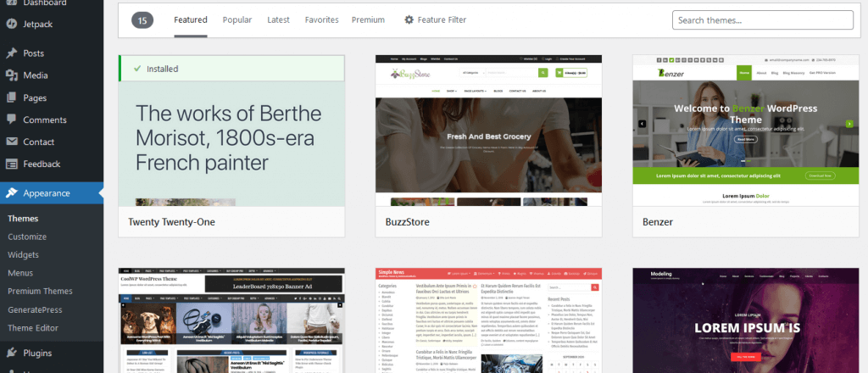Open Contact in the admin sidebar
The width and height of the screenshot is (868, 373).
point(39,142)
